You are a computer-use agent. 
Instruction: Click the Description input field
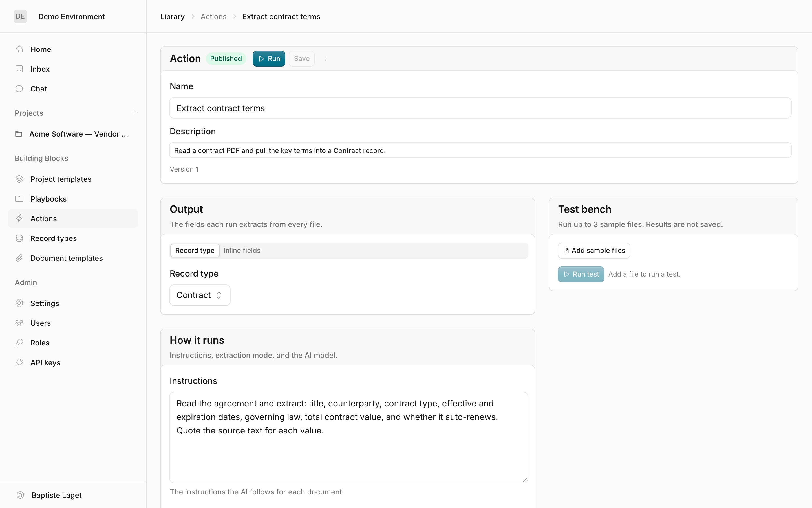(x=480, y=150)
